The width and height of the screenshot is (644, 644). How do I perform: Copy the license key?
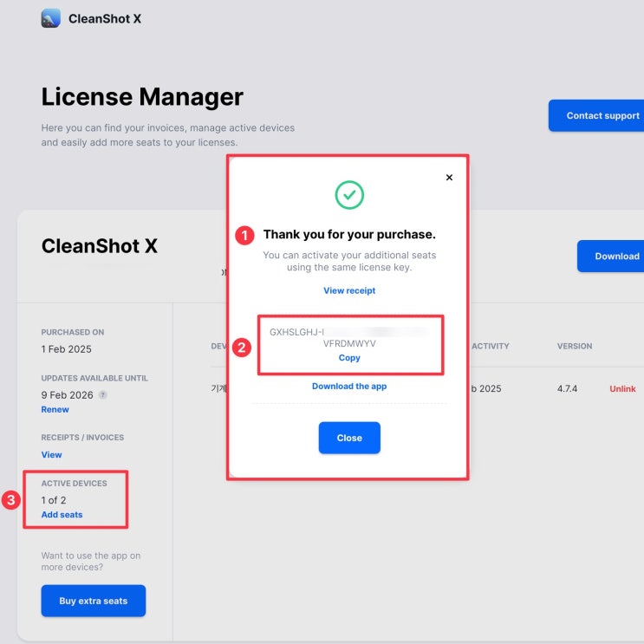point(349,358)
